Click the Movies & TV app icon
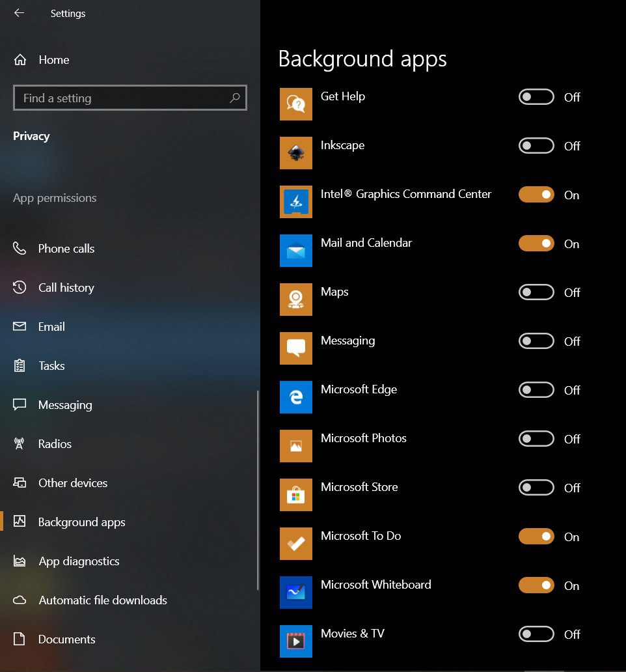 (296, 641)
